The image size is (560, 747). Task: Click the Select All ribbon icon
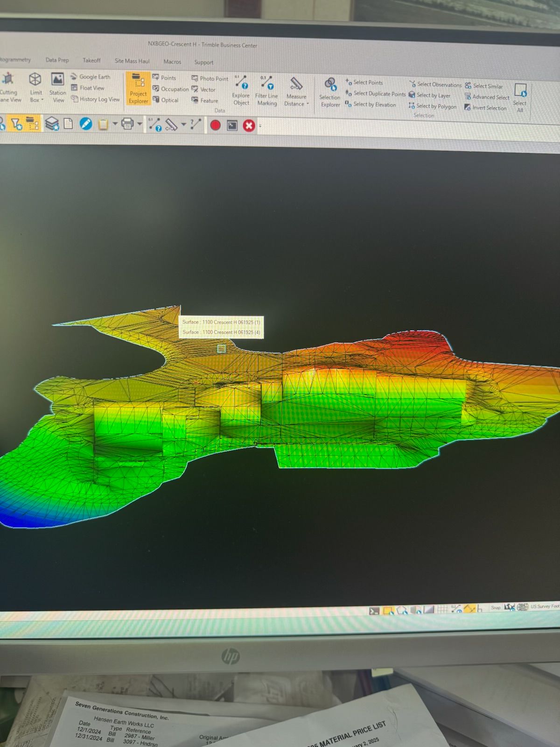(x=520, y=97)
